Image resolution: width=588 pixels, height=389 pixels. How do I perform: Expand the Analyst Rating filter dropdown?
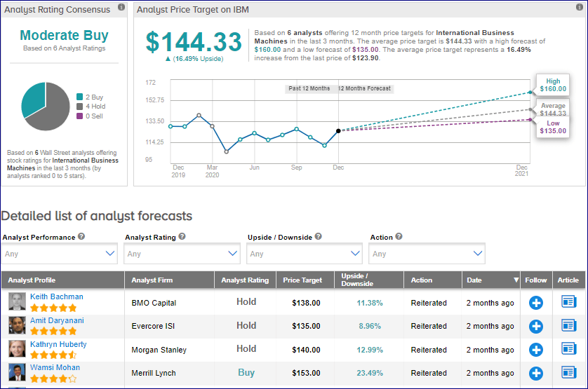click(x=183, y=253)
